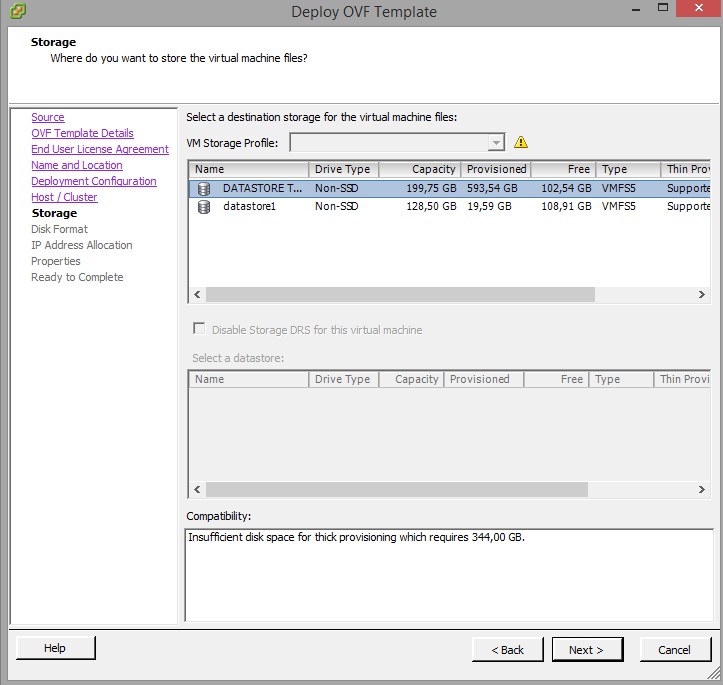The width and height of the screenshot is (723, 685).
Task: Click the DATASTORE T... datastore icon
Action: click(x=204, y=188)
